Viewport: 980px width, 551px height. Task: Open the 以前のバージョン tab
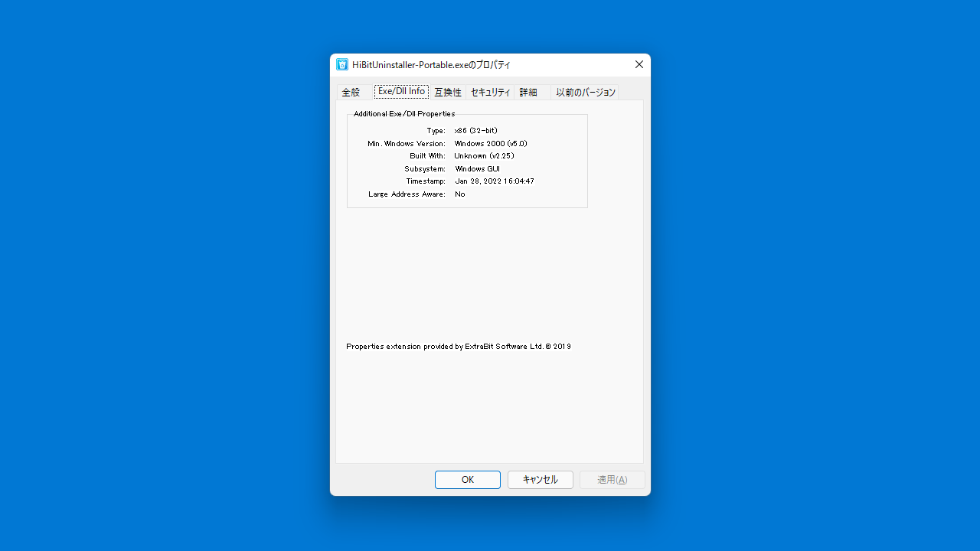pos(586,92)
